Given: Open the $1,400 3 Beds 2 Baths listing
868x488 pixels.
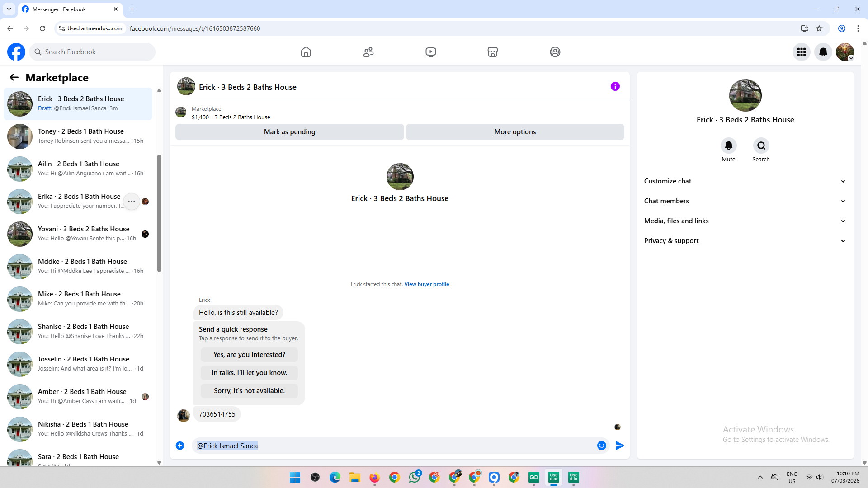Looking at the screenshot, I should point(231,117).
